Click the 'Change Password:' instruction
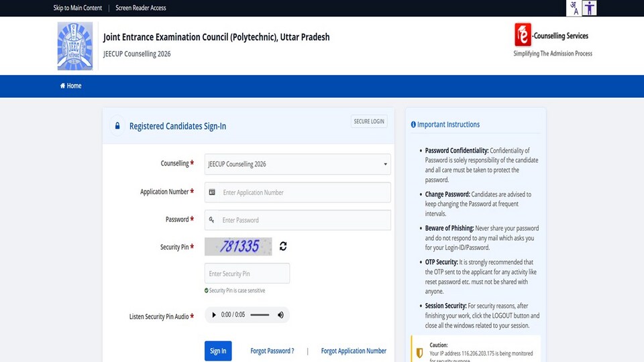Screen dimensions: 644x362 pos(447,194)
